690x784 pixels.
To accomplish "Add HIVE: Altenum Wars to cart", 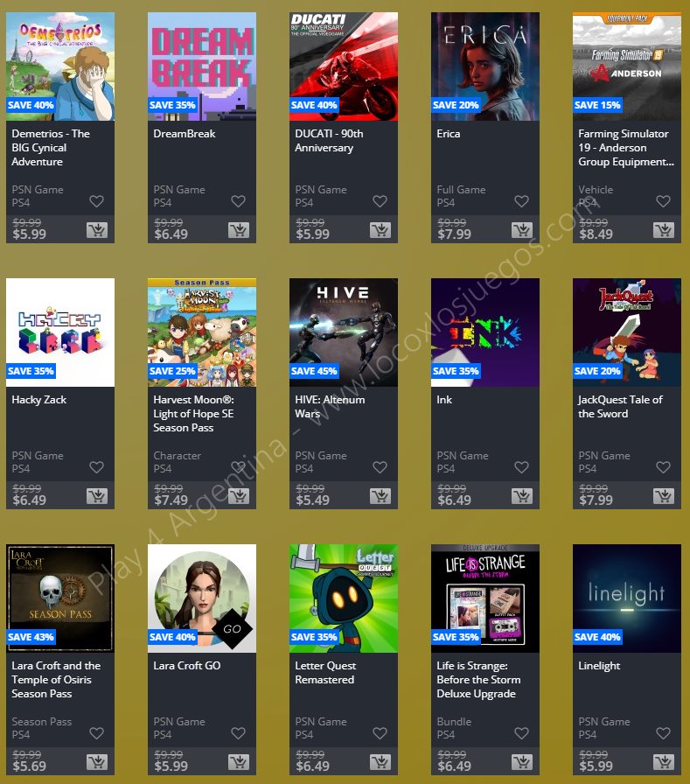I will coord(380,496).
